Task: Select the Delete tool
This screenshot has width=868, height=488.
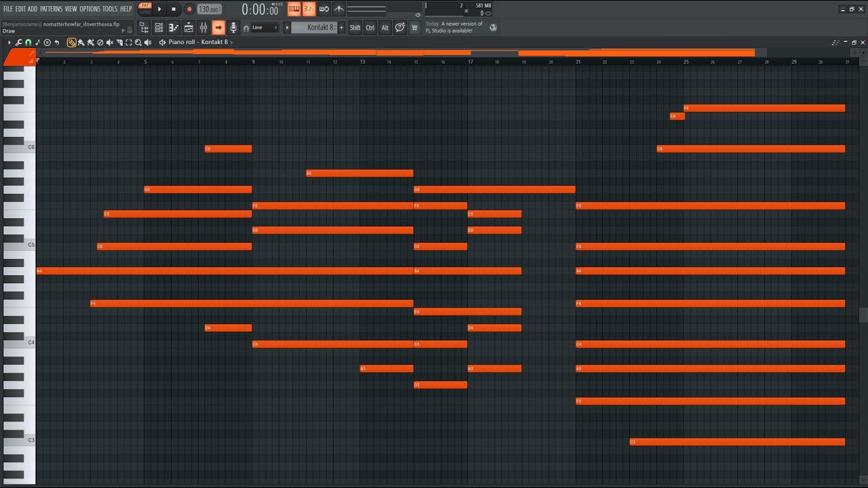Action: (x=100, y=42)
